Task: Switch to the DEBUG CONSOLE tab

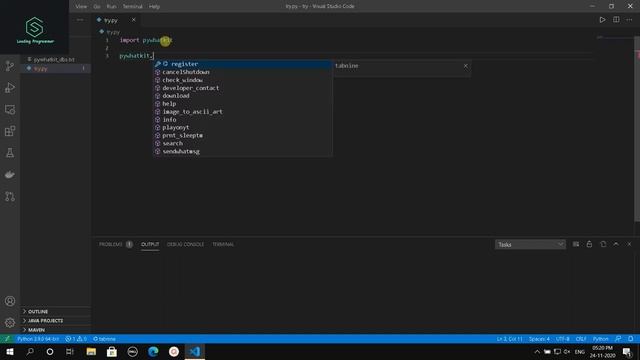Action: (x=185, y=244)
